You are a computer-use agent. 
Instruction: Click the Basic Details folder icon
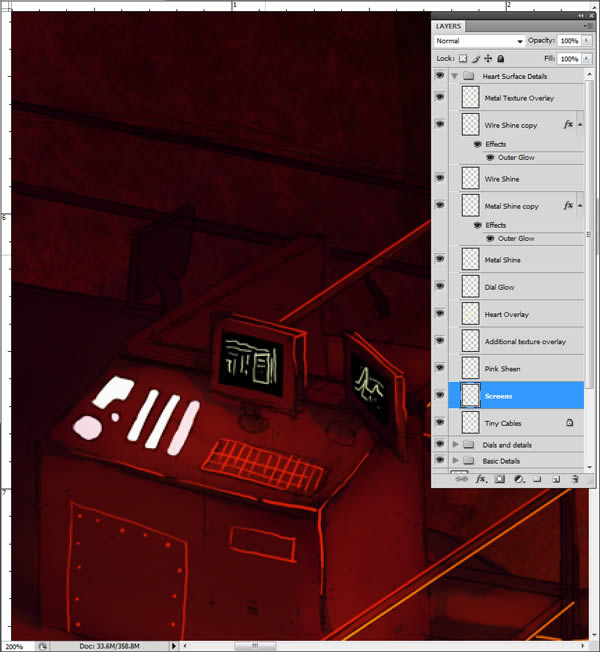point(469,460)
